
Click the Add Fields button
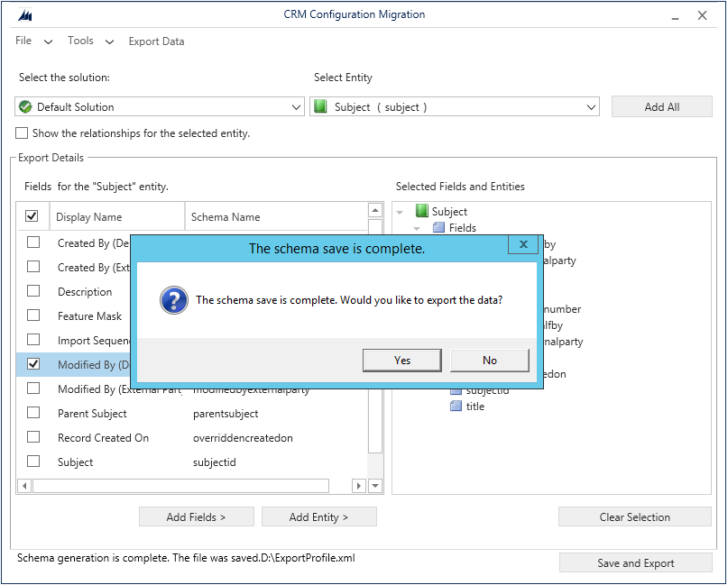click(x=197, y=516)
